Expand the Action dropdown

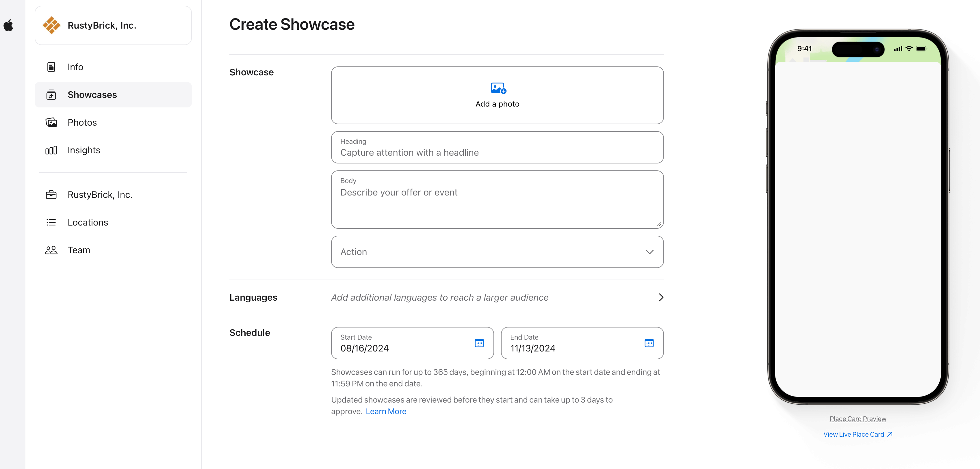click(649, 252)
